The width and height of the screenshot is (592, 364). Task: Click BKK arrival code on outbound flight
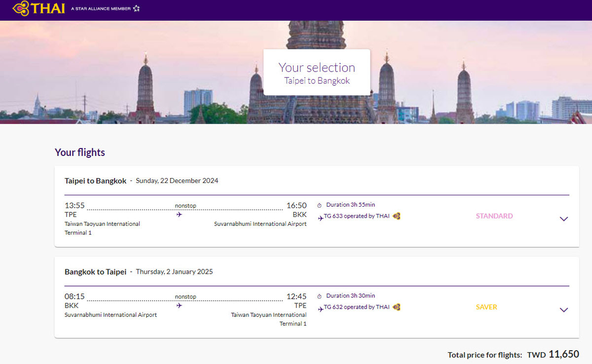pos(300,215)
